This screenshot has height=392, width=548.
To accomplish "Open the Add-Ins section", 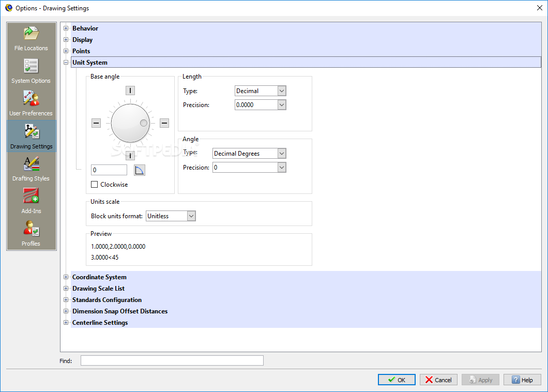I will click(x=31, y=201).
